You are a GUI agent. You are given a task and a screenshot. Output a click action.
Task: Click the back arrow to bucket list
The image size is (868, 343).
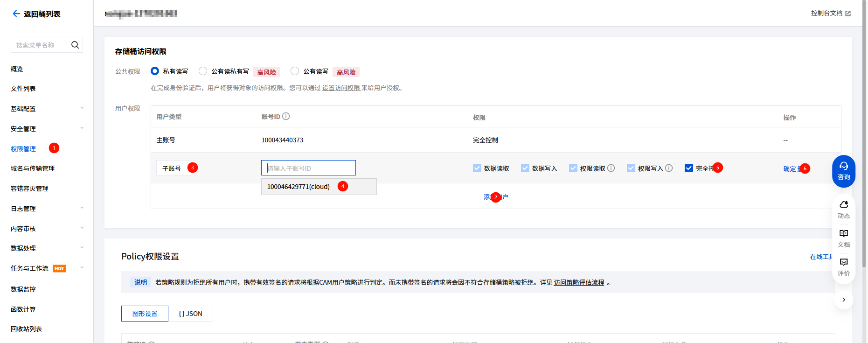(16, 14)
